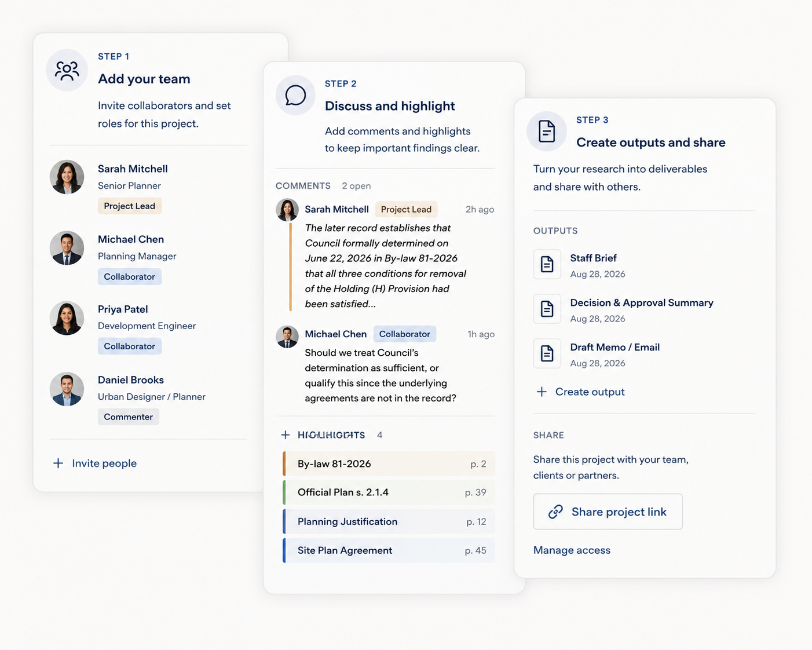This screenshot has width=812, height=650.
Task: Click the team members icon in Step 1
Action: [67, 70]
